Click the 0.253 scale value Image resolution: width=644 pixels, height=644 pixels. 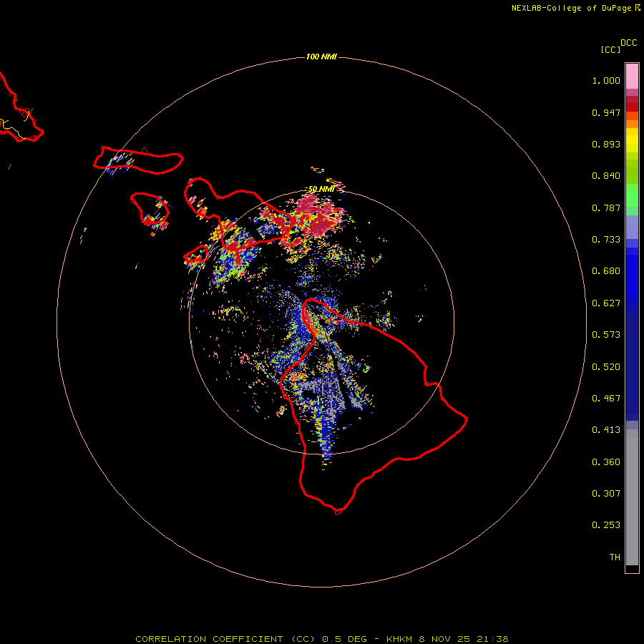[606, 525]
